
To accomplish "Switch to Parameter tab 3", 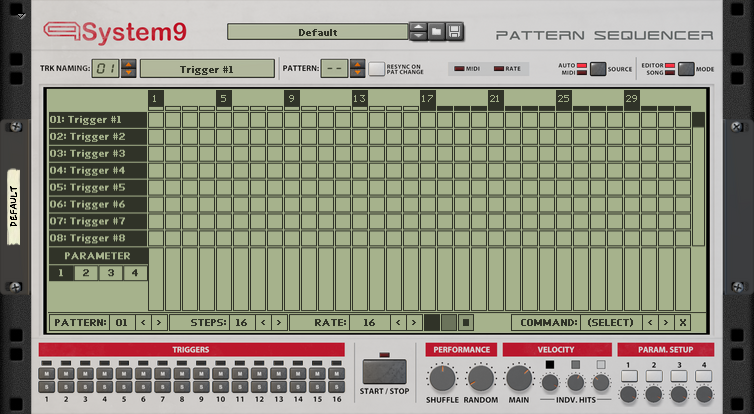I will (111, 273).
